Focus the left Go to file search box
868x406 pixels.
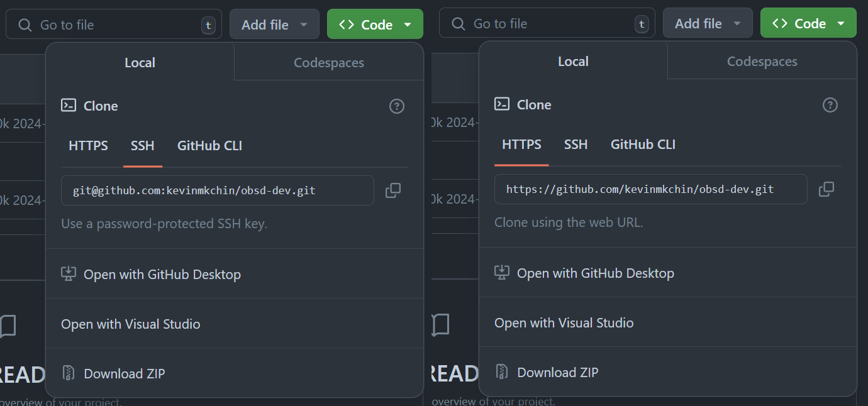pos(114,25)
